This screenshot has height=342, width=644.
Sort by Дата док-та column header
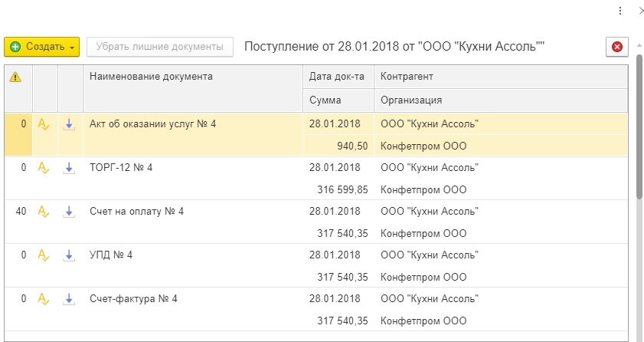pos(335,77)
